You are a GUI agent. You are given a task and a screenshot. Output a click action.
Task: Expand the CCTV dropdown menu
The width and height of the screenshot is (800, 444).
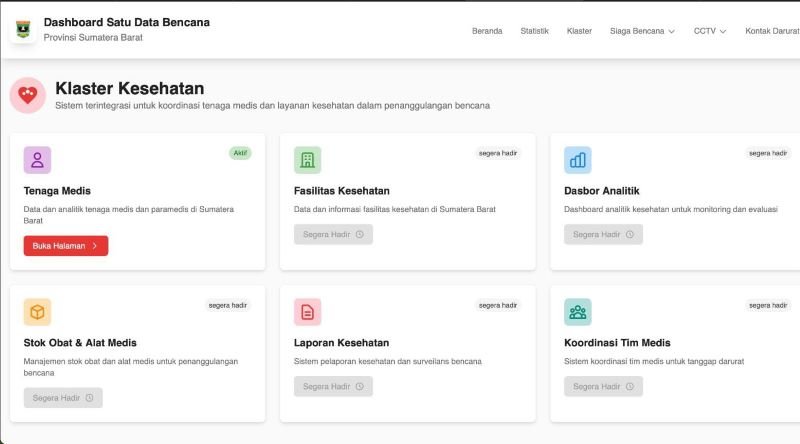click(x=709, y=31)
